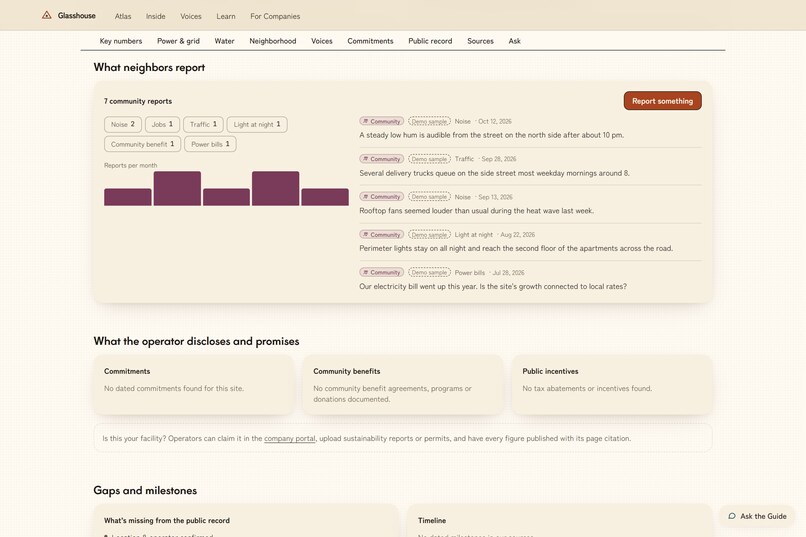Click the Glasshouse triangle logo icon
The image size is (806, 537).
[x=47, y=15]
